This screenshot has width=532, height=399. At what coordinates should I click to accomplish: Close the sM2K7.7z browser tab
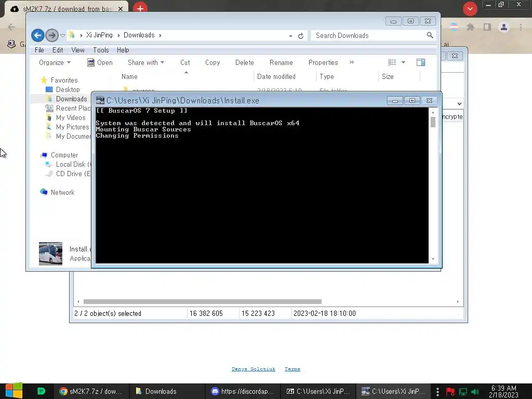pyautogui.click(x=121, y=9)
